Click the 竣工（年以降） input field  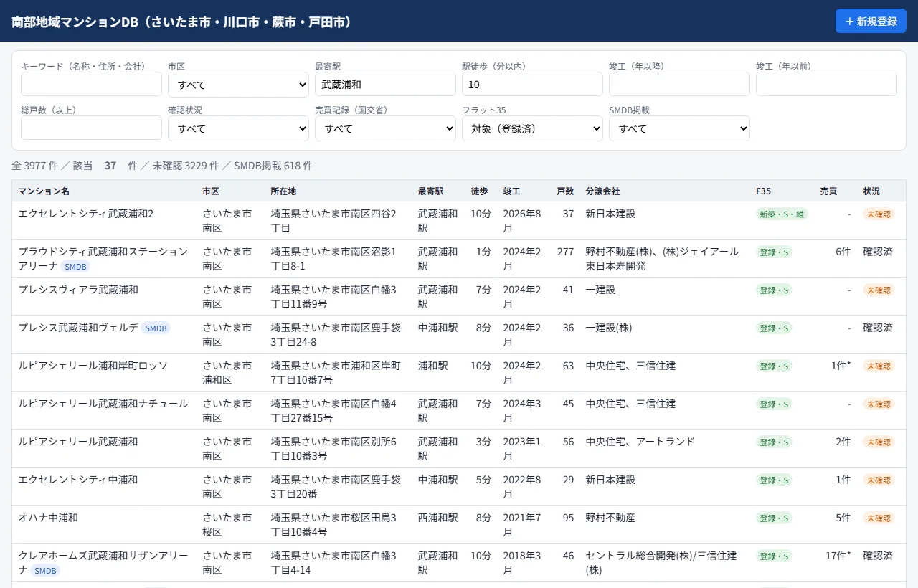[x=679, y=84]
